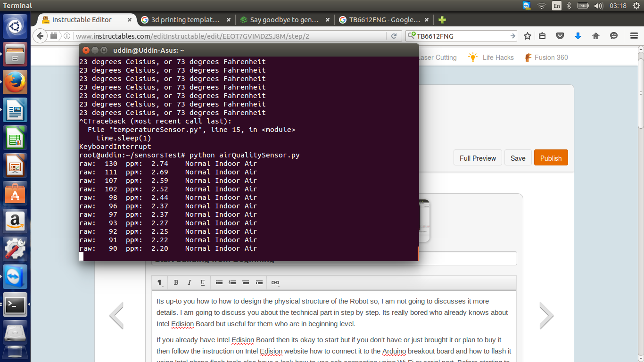Viewport: 644px width, 362px height.
Task: Open Amazon from the launcher
Action: coord(15,221)
